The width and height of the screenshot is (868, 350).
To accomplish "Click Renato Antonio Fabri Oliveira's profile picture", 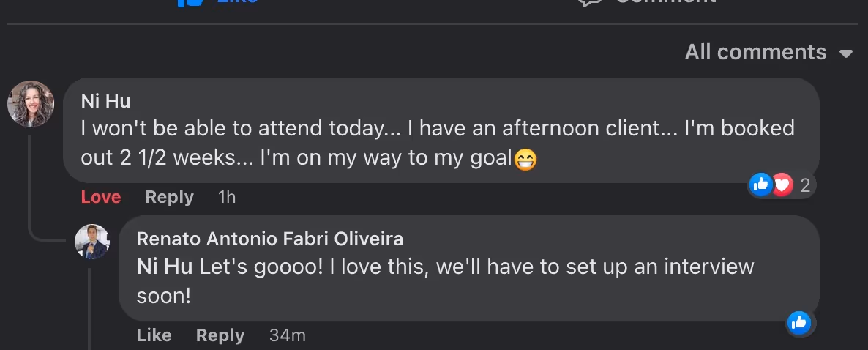I will pos(92,242).
